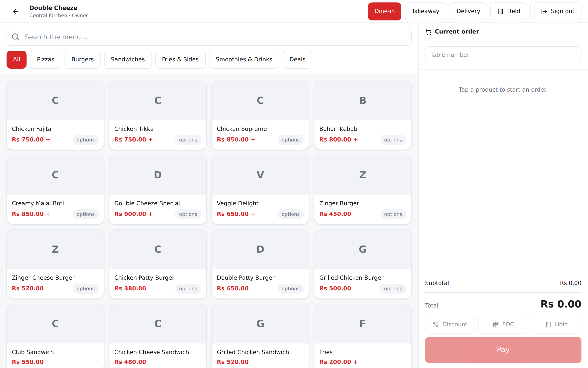The width and height of the screenshot is (588, 368).
Task: Click the percent Discount icon
Action: 436,324
